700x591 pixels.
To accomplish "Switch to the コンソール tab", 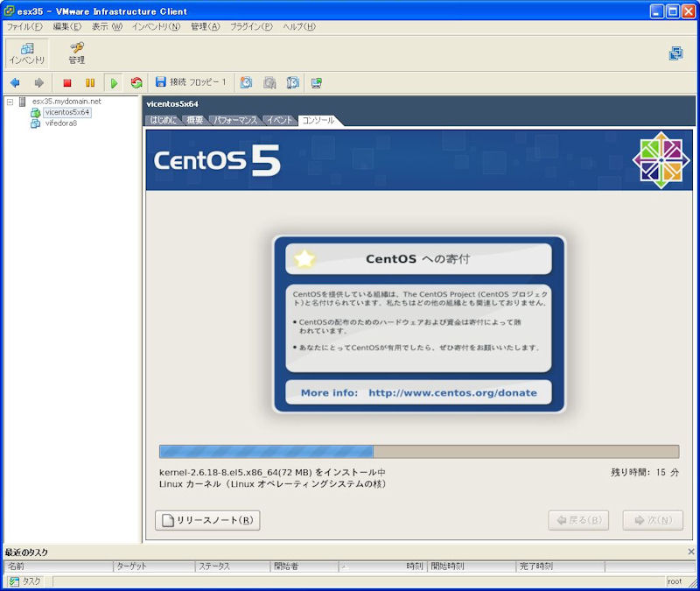I will (x=318, y=120).
